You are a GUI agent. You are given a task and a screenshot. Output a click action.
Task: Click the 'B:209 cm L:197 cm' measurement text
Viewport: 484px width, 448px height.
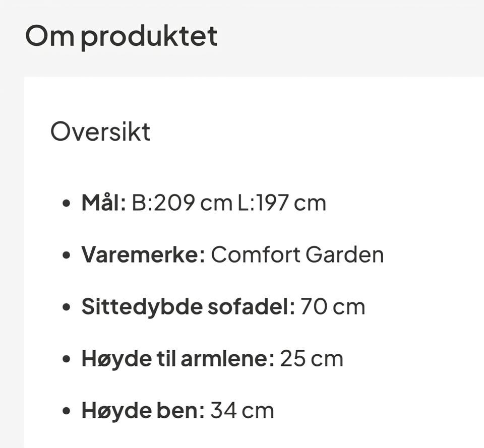click(x=229, y=203)
